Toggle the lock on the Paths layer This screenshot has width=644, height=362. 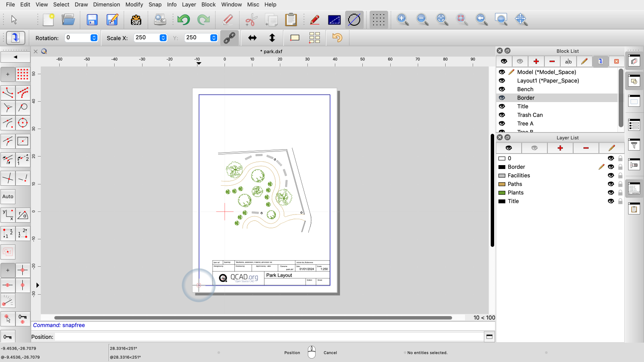click(620, 184)
